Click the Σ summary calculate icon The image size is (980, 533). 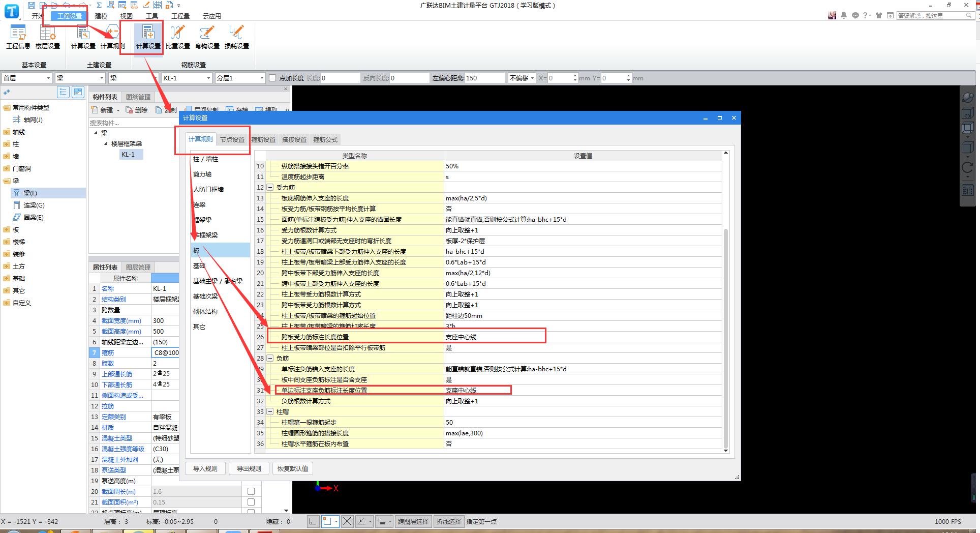99,5
